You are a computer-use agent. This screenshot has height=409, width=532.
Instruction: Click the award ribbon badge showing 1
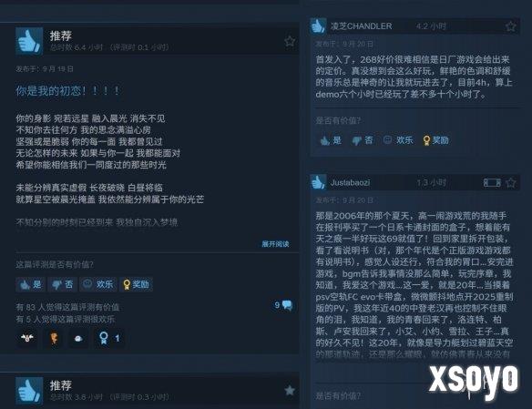point(109,338)
